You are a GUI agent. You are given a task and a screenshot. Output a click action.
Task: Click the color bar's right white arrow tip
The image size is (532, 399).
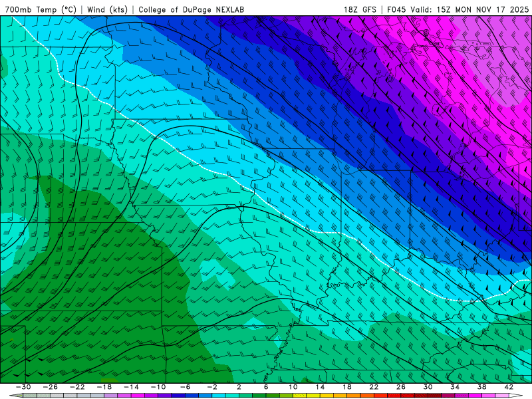515,396
